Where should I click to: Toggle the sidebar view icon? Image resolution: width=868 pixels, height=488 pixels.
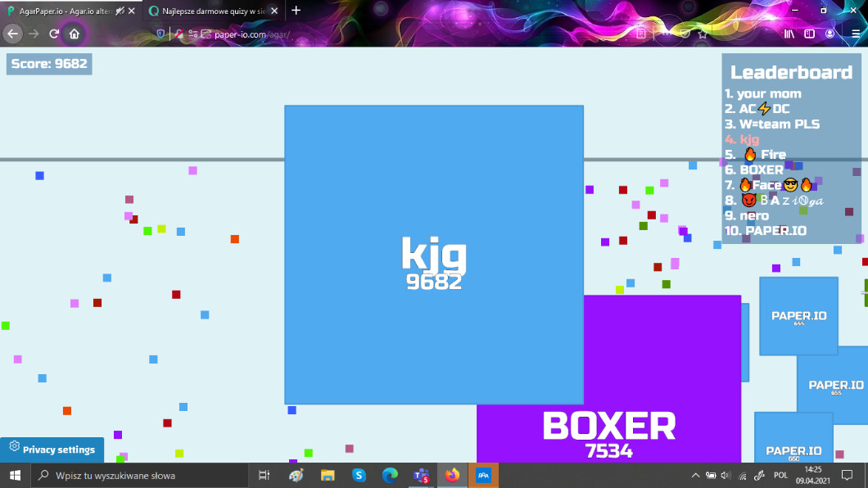[810, 34]
